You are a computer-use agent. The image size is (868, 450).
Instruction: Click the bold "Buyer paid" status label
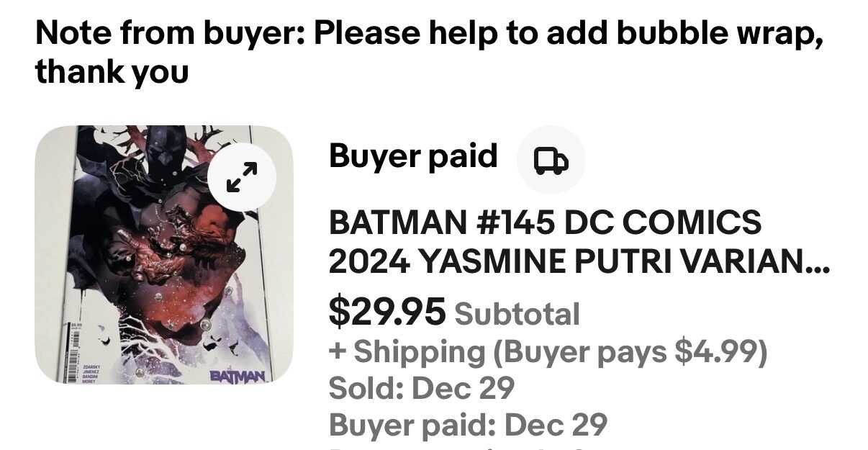coord(413,156)
